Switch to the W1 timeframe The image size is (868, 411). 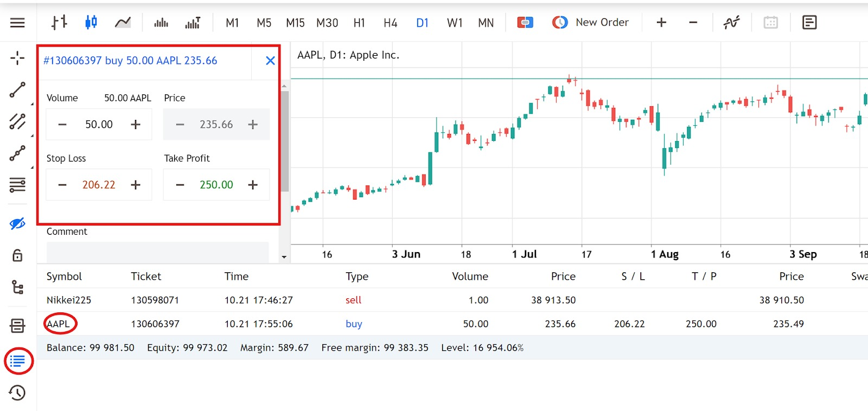click(x=454, y=23)
